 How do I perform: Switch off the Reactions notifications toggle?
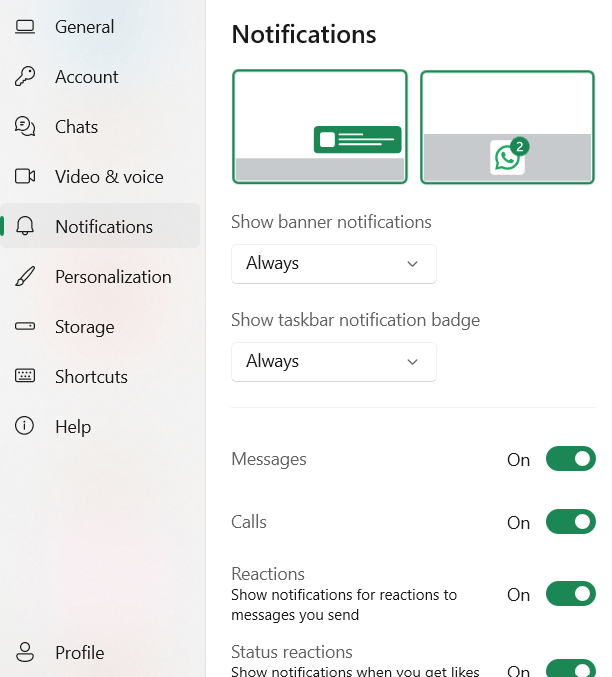point(570,594)
